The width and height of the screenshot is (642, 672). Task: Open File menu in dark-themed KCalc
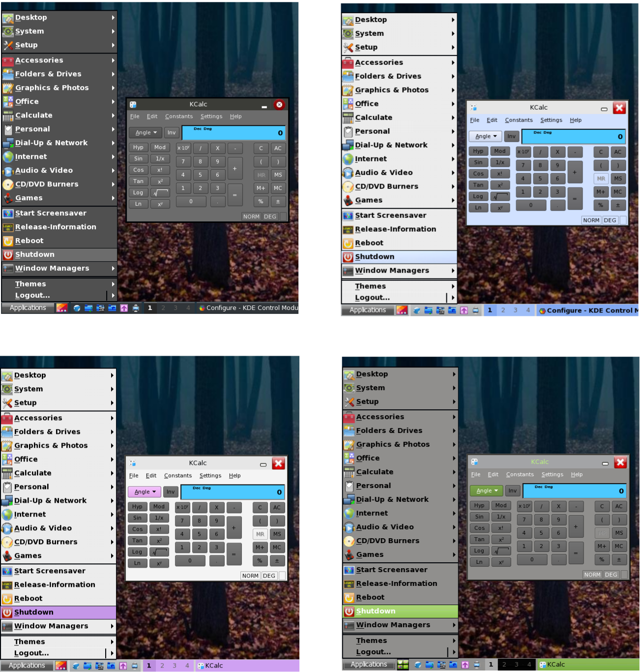(x=135, y=117)
